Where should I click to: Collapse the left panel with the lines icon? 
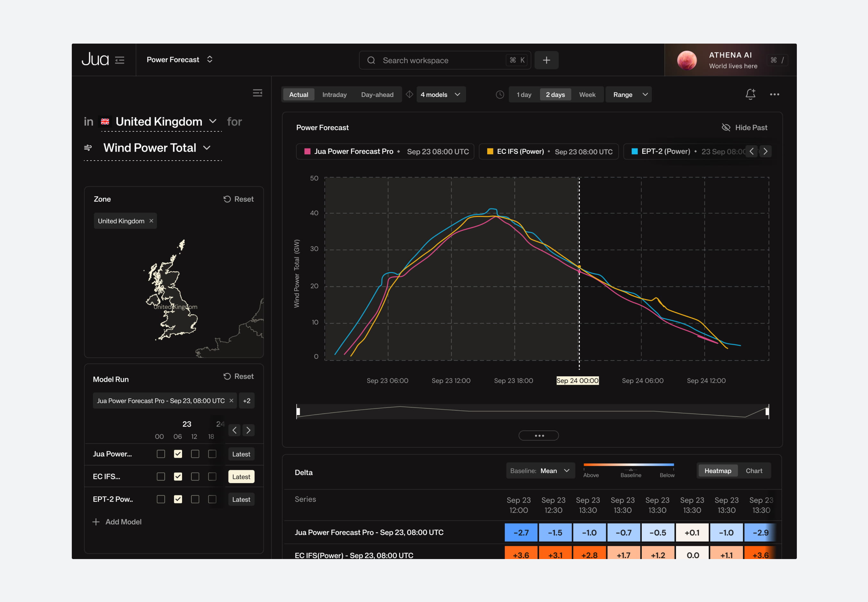click(x=257, y=93)
